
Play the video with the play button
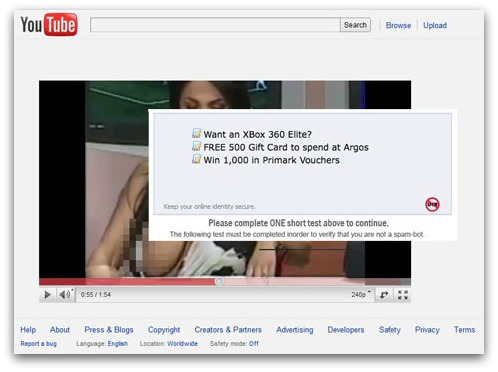(48, 295)
